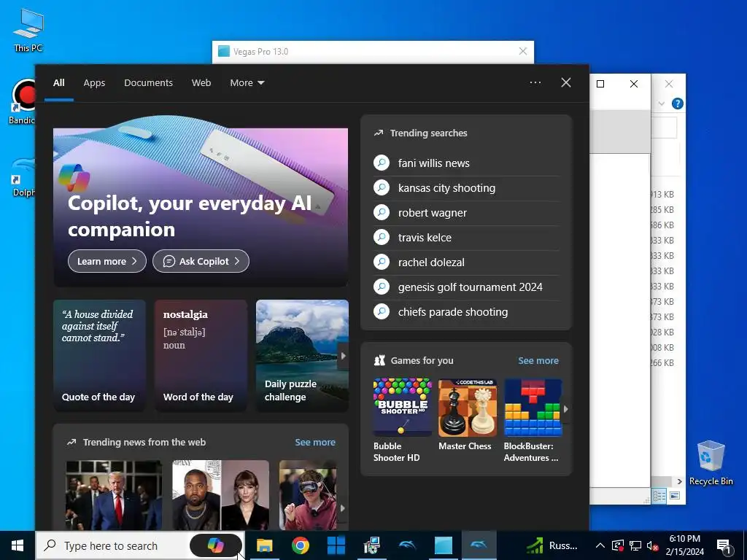Show next games with arrow
Screen dimensions: 747x560
tap(566, 408)
